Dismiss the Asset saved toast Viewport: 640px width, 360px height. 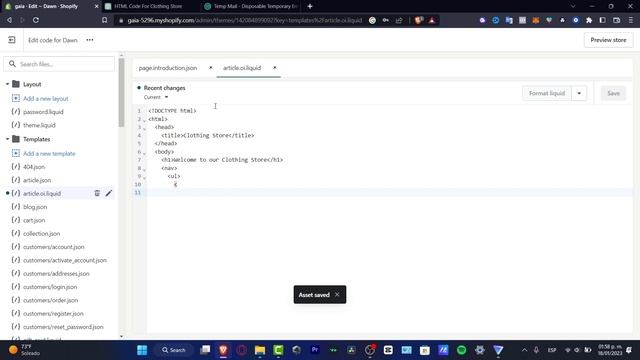point(337,294)
